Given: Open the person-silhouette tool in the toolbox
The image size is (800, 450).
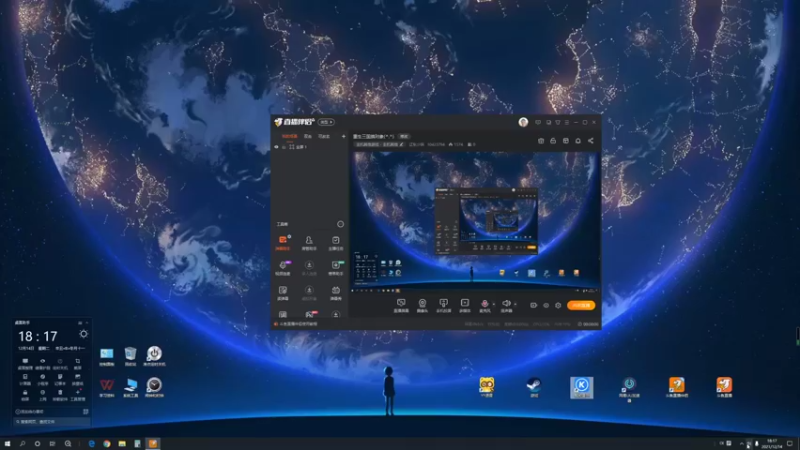Looking at the screenshot, I should click(309, 242).
